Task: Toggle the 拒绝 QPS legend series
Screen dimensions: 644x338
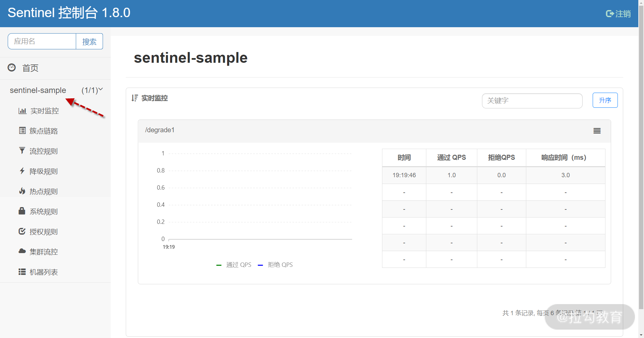Action: 275,265
